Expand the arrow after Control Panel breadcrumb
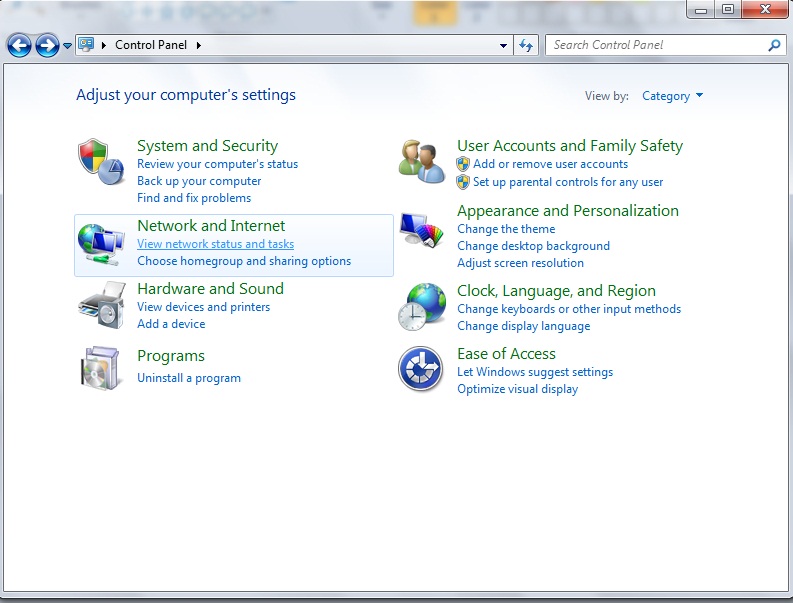The height and width of the screenshot is (603, 793). click(x=198, y=45)
